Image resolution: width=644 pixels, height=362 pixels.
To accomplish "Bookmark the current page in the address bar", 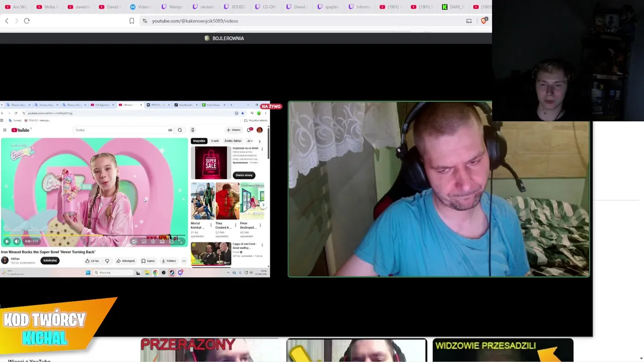I will click(x=132, y=21).
